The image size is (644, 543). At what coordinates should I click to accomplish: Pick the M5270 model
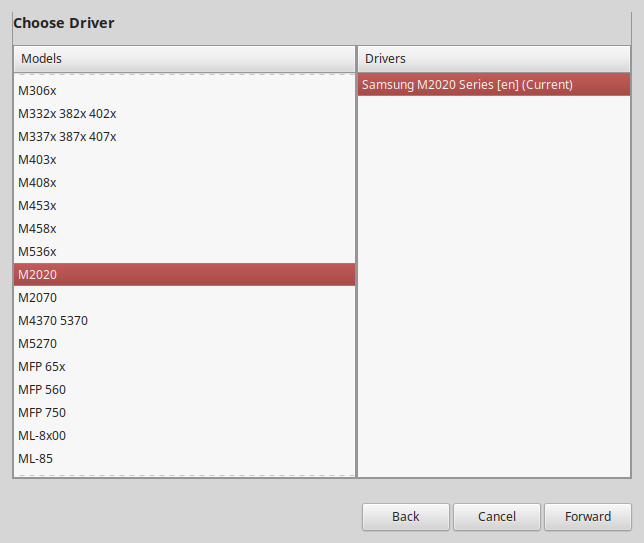tap(38, 343)
